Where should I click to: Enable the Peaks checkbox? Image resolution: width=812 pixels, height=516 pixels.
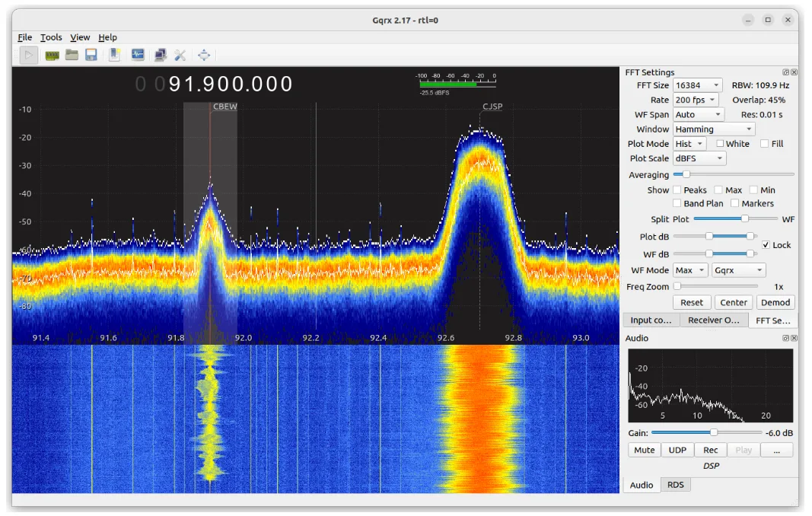pos(677,190)
